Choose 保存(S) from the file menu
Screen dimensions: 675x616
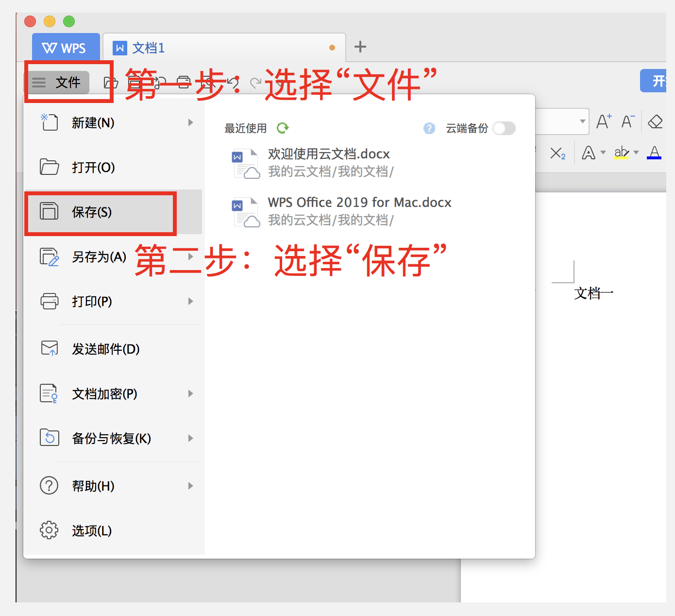(113, 212)
